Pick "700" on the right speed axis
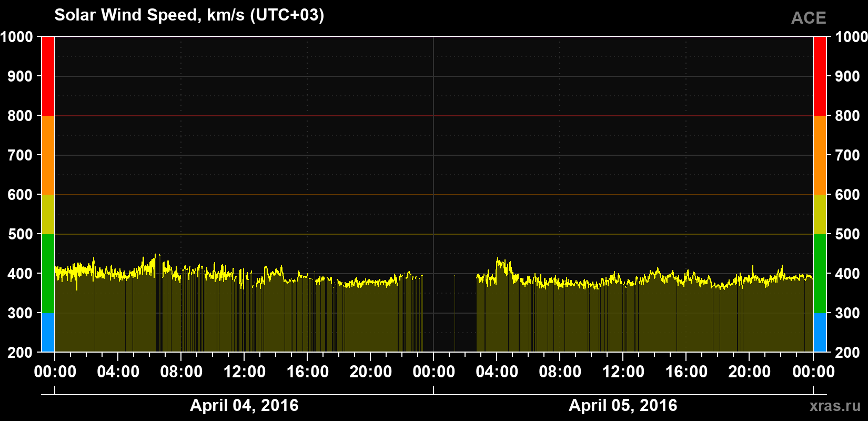The width and height of the screenshot is (868, 421). (x=848, y=155)
